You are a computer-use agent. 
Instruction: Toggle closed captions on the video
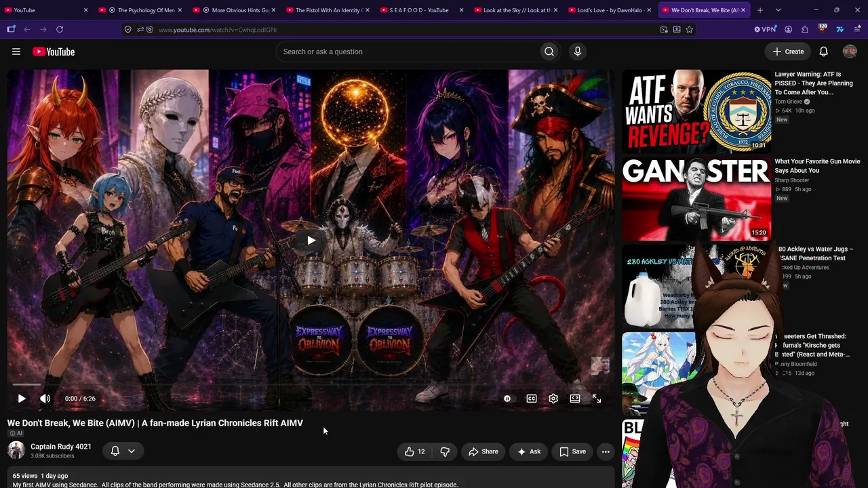tap(532, 399)
